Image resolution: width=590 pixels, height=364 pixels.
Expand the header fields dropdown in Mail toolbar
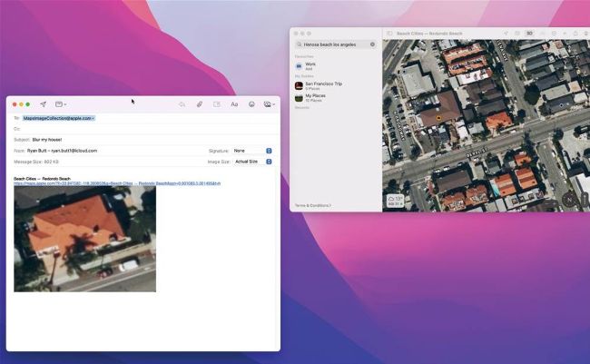coord(61,104)
